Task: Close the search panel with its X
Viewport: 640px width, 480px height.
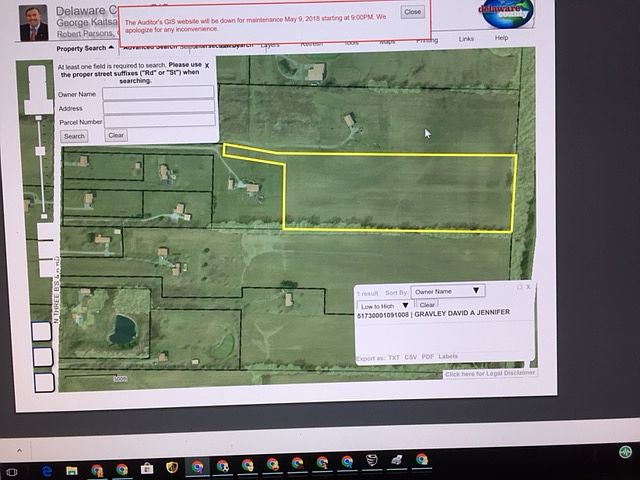Action: [207, 65]
